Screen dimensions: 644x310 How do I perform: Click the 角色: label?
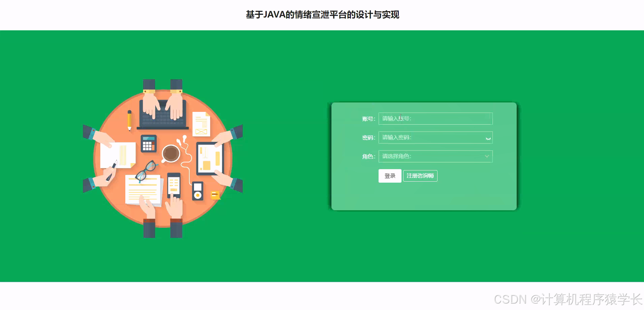368,156
